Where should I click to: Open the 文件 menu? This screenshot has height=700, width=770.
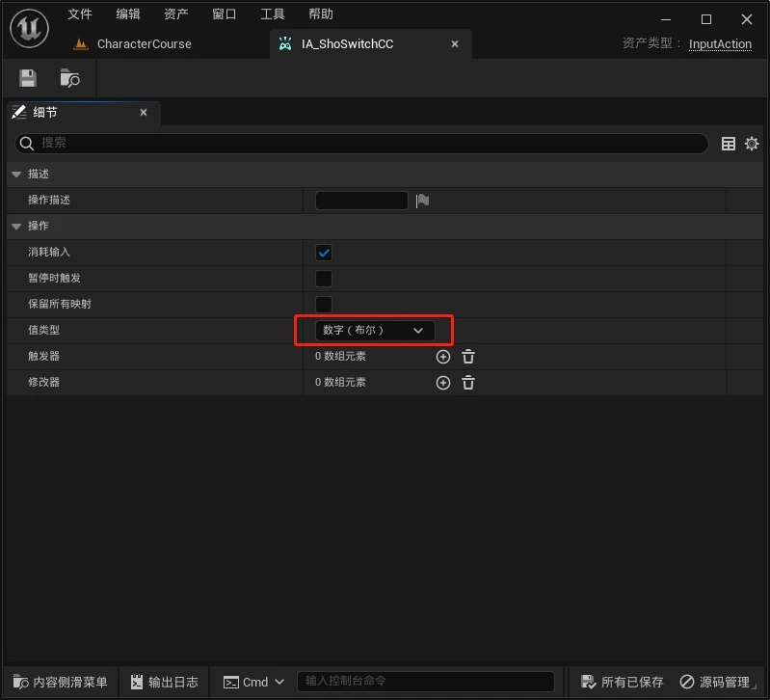[80, 13]
